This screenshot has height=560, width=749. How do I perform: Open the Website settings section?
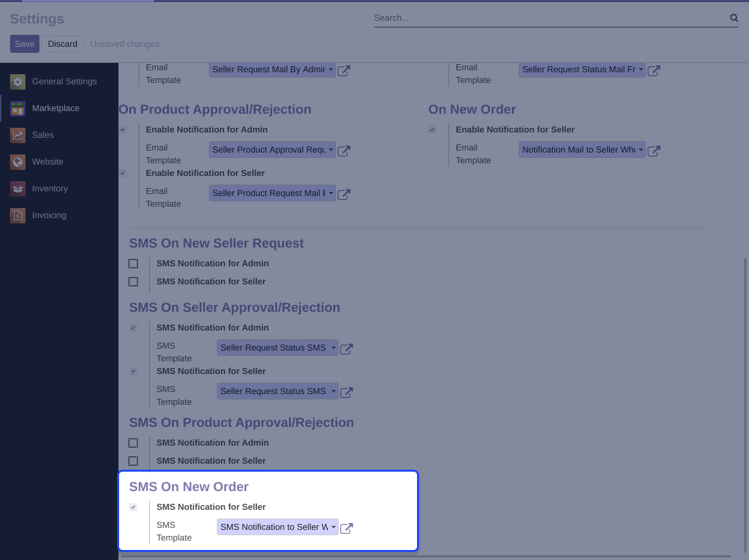(x=48, y=162)
